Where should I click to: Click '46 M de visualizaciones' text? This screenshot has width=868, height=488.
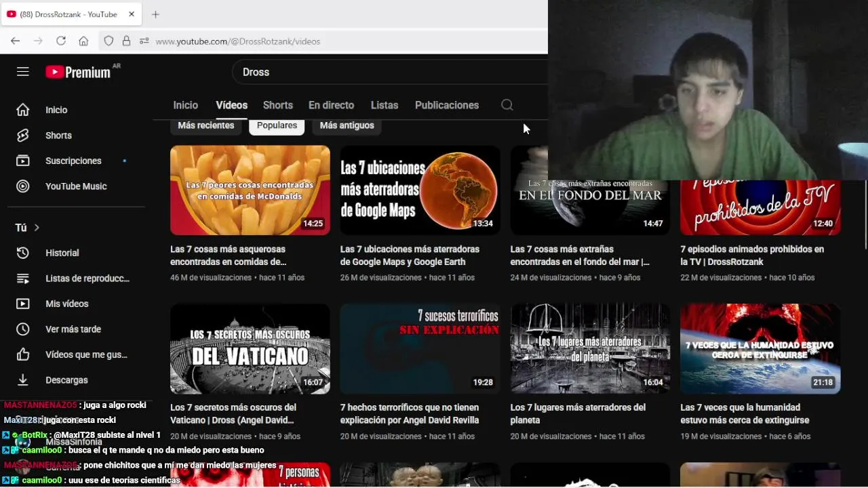(210, 278)
